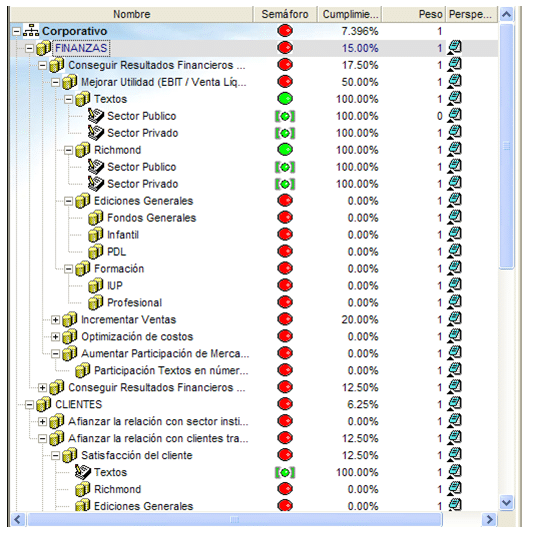Click the bracketed green semaphore for Textos indicator
The width and height of the screenshot is (535, 533).
(285, 472)
